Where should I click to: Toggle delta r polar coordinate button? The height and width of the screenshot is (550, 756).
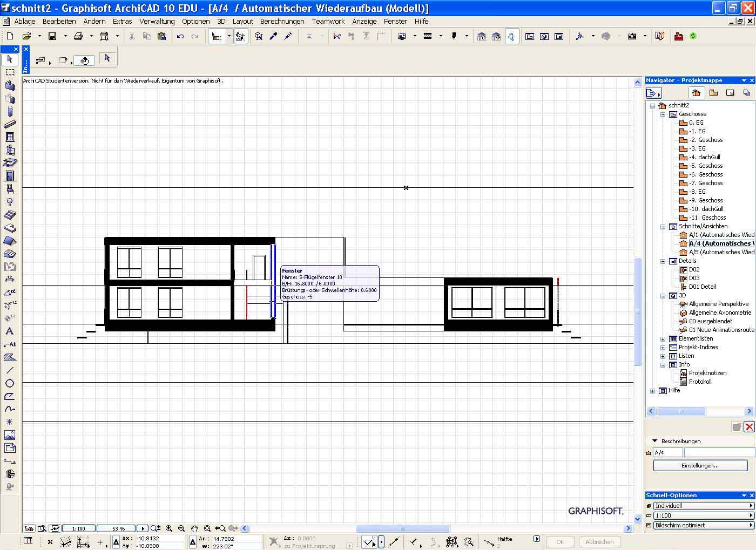click(193, 542)
